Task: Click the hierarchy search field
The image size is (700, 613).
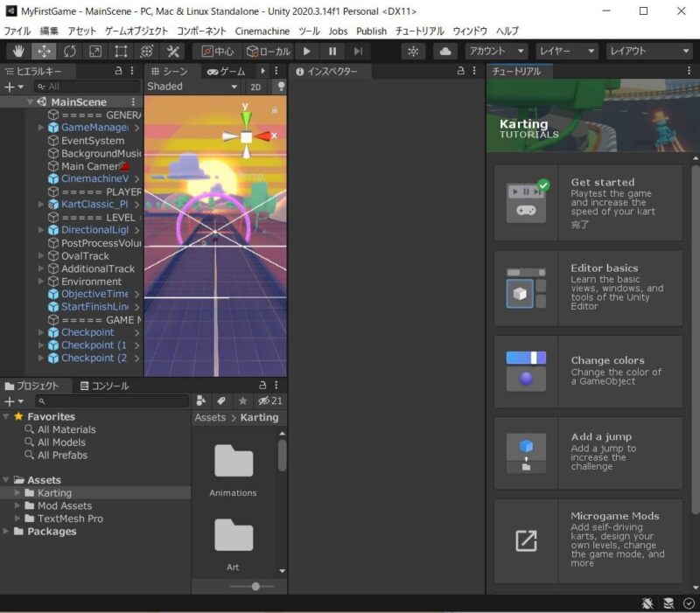Action: click(x=87, y=87)
